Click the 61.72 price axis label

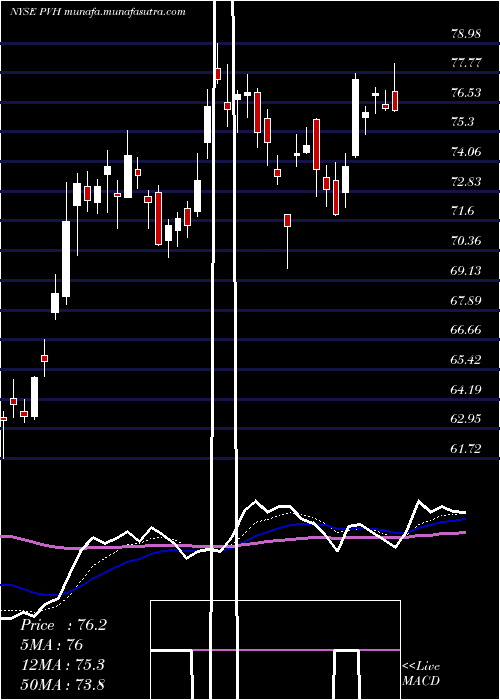click(x=466, y=449)
